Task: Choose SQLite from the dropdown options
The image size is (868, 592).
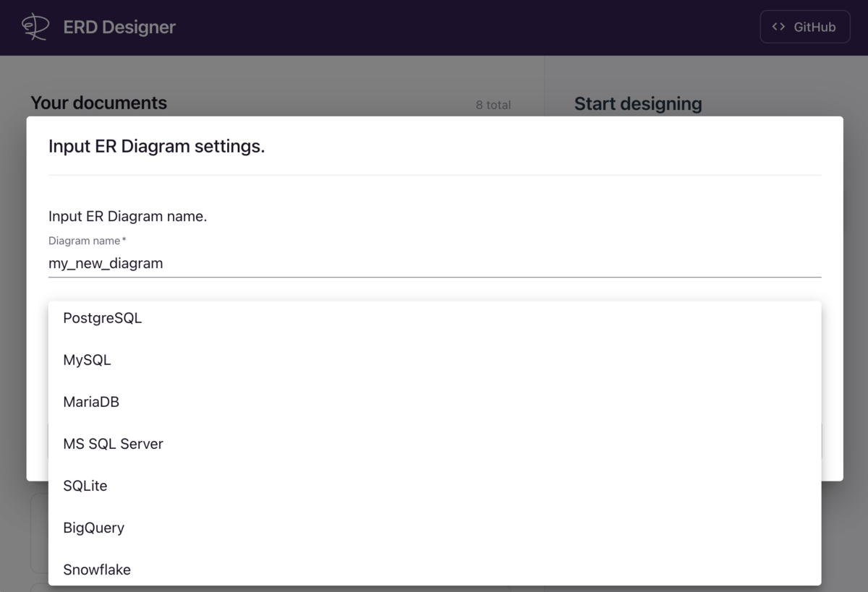Action: tap(435, 486)
